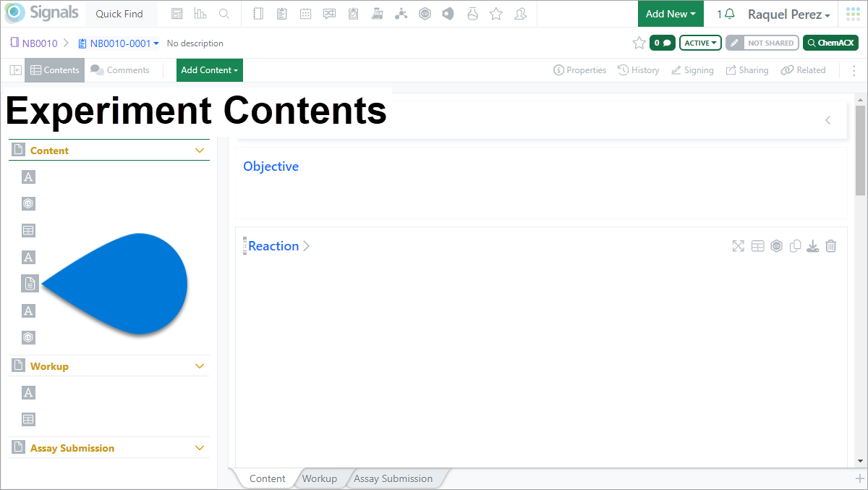This screenshot has height=490, width=868.
Task: Favorite the experiment with the star toggle
Action: pos(639,43)
